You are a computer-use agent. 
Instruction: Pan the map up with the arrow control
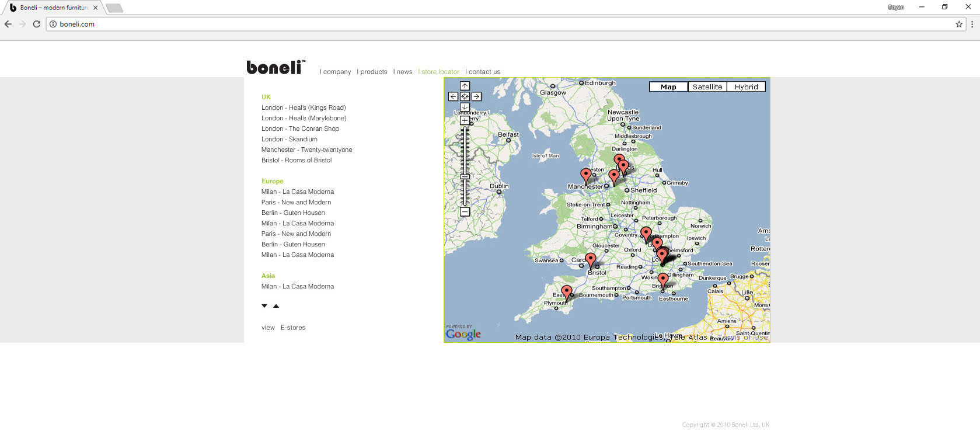click(465, 86)
